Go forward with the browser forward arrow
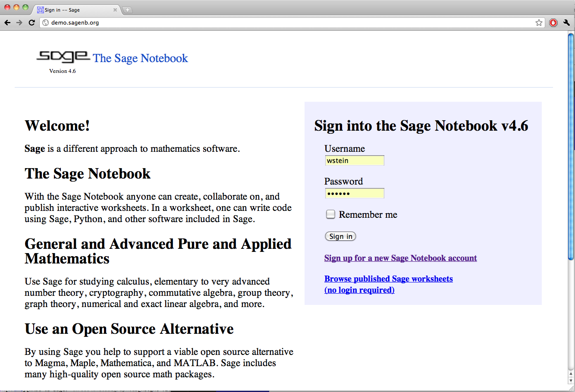575x392 pixels. point(19,22)
